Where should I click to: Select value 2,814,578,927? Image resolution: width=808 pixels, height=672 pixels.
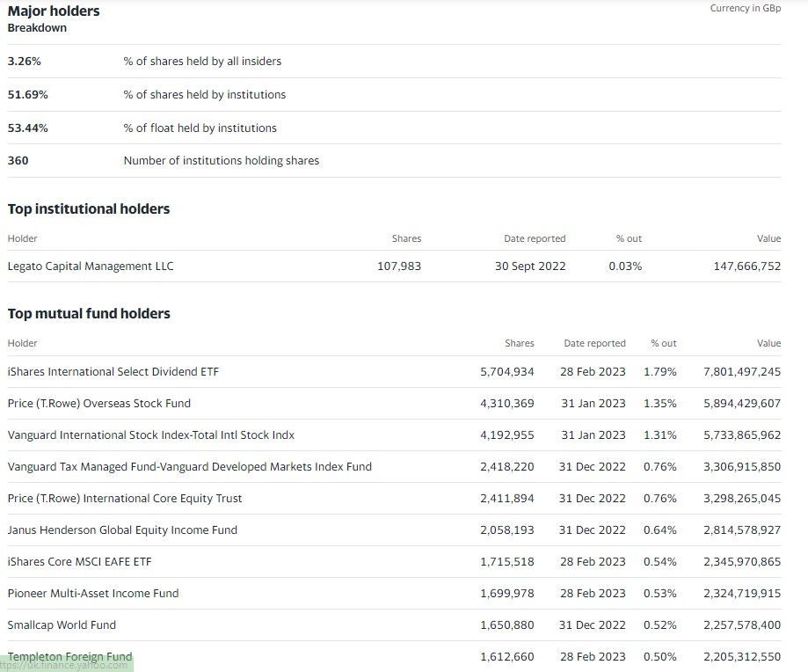[742, 530]
